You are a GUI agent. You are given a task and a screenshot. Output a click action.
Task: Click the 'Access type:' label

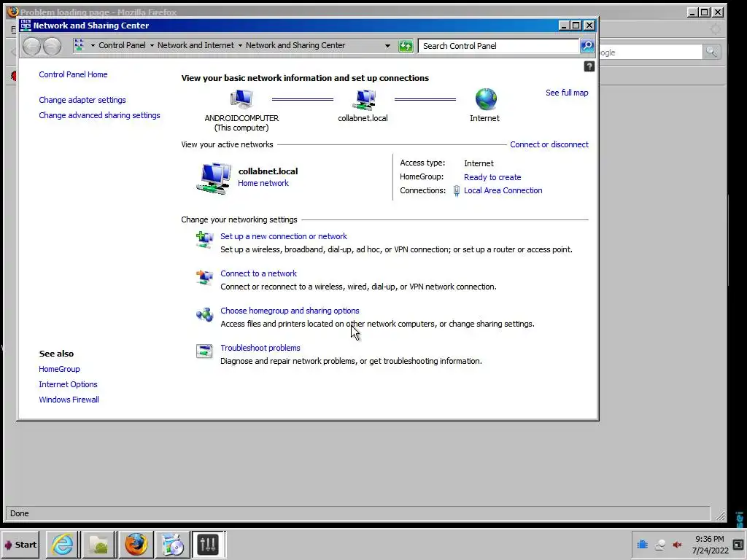pyautogui.click(x=422, y=163)
